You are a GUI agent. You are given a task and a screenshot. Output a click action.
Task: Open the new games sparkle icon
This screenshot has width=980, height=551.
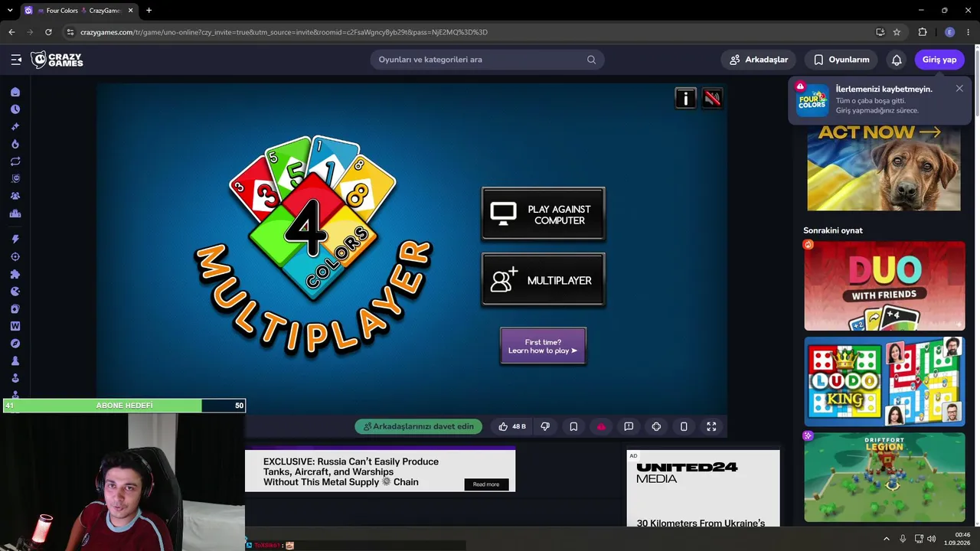(x=15, y=126)
